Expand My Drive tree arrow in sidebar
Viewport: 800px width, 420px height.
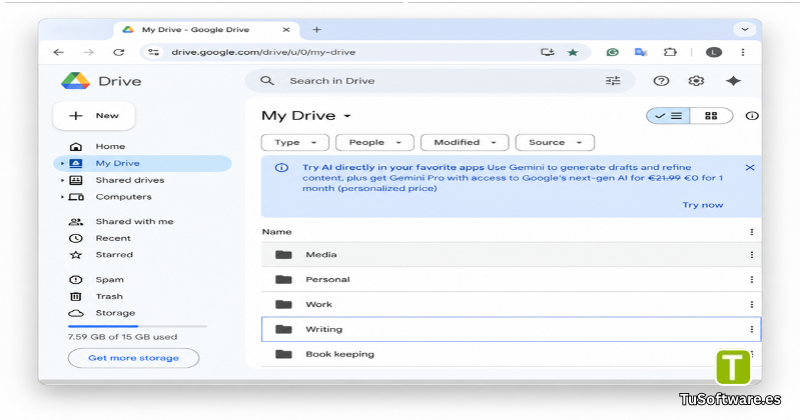(x=62, y=163)
